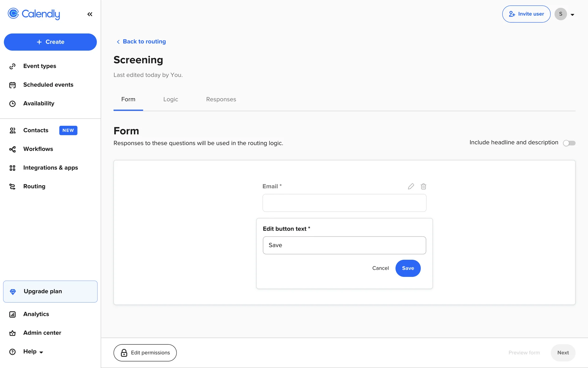Switch to the Responses tab
588x368 pixels.
[x=221, y=99]
